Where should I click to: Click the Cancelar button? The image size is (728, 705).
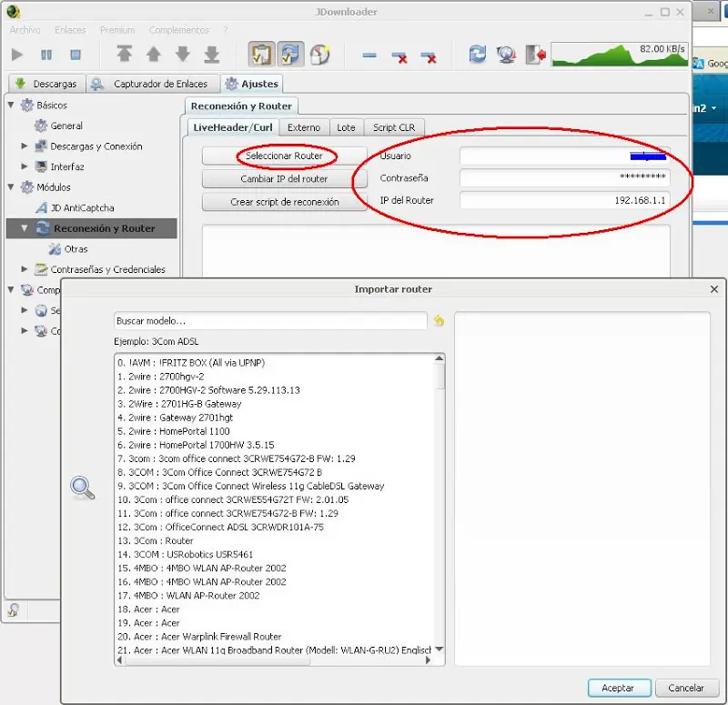point(686,688)
